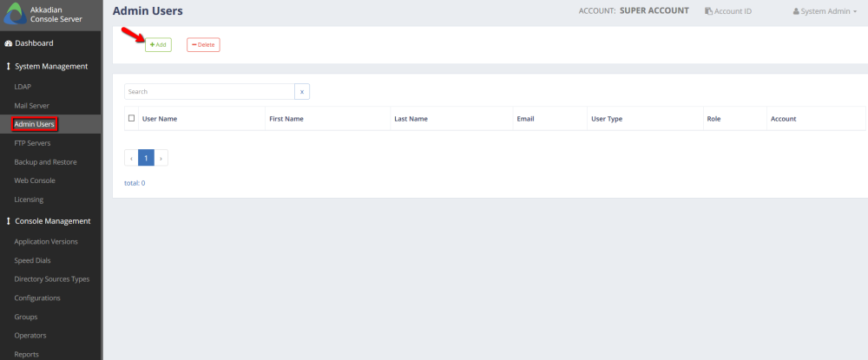Sort by Account column header
This screenshot has height=360, width=868.
pos(783,119)
